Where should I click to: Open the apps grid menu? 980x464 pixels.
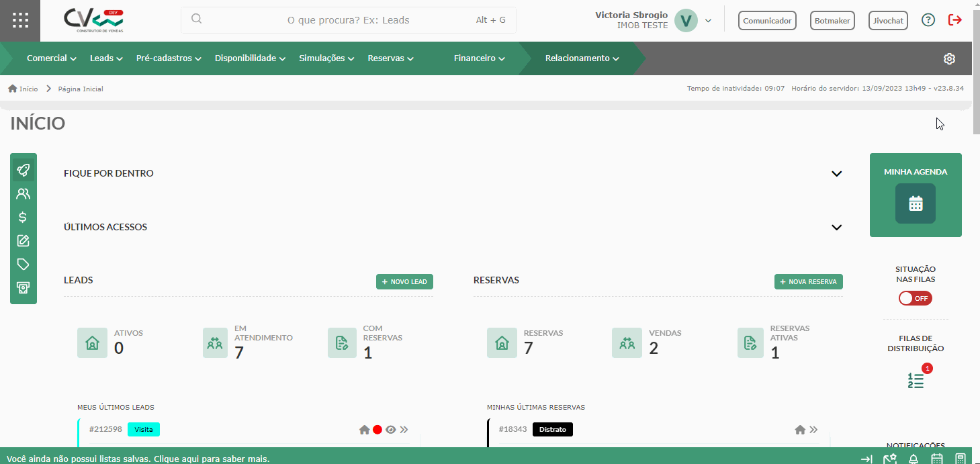coord(20,20)
